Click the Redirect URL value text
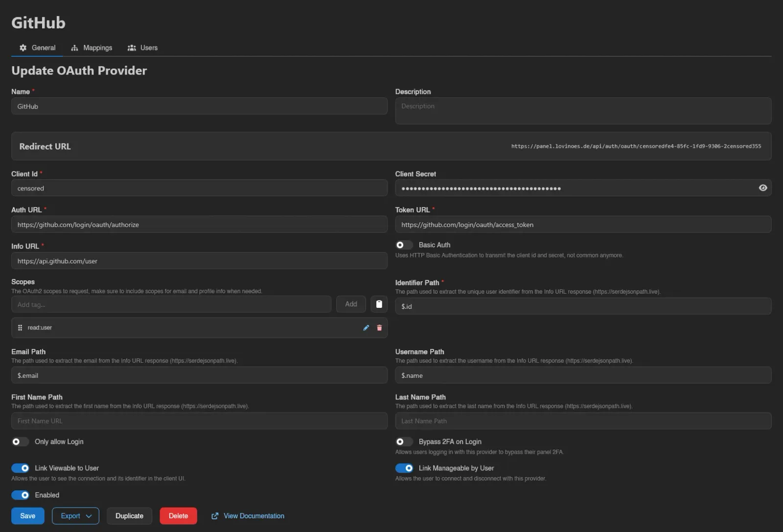This screenshot has height=532, width=783. pos(636,146)
